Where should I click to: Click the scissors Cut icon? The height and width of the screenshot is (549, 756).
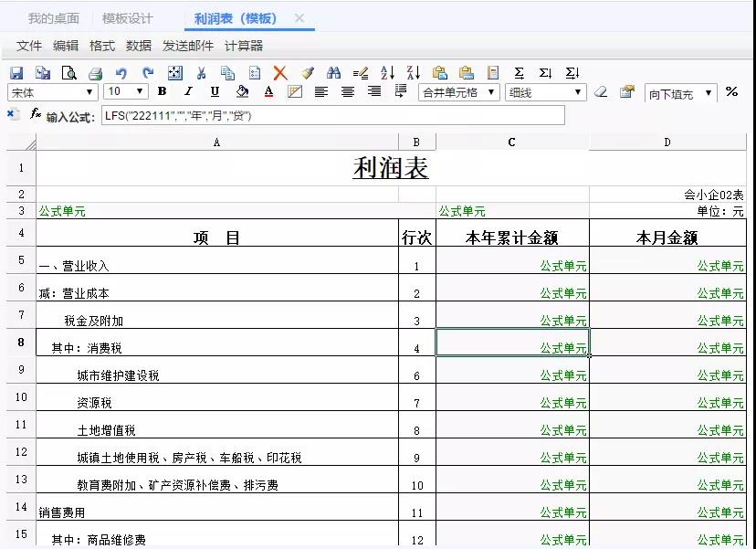201,73
